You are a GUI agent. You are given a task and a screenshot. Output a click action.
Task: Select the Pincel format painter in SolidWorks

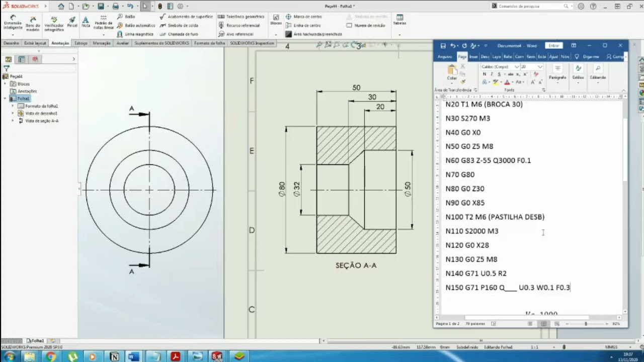pos(72,22)
